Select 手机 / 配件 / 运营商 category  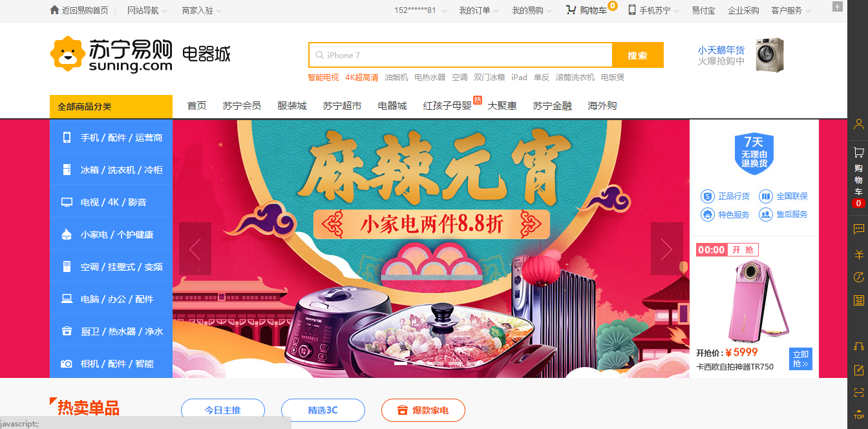click(111, 137)
